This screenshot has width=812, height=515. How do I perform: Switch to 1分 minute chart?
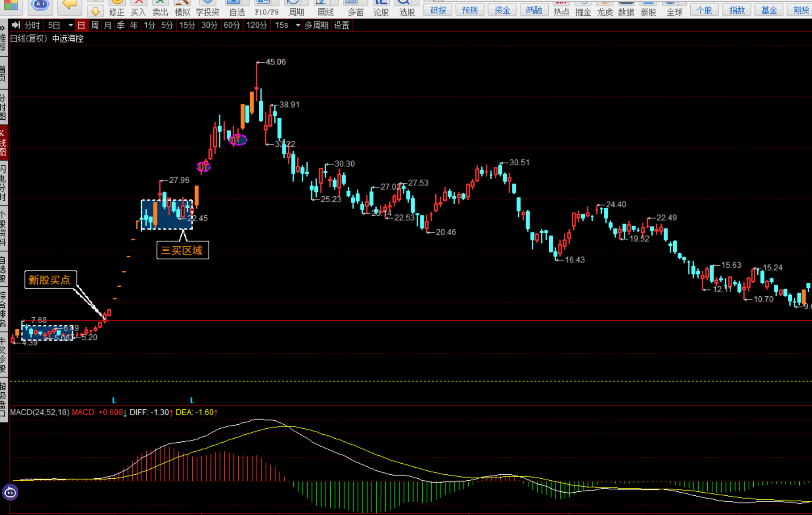[150, 25]
